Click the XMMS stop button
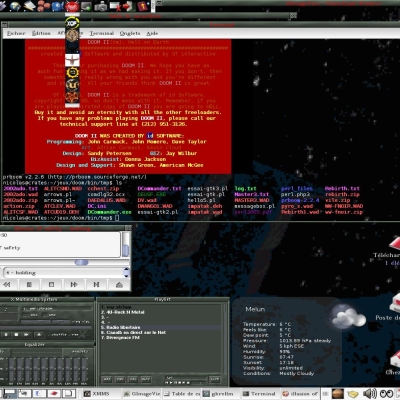Image resolution: width=400 pixels, height=400 pixels. (x=16, y=334)
